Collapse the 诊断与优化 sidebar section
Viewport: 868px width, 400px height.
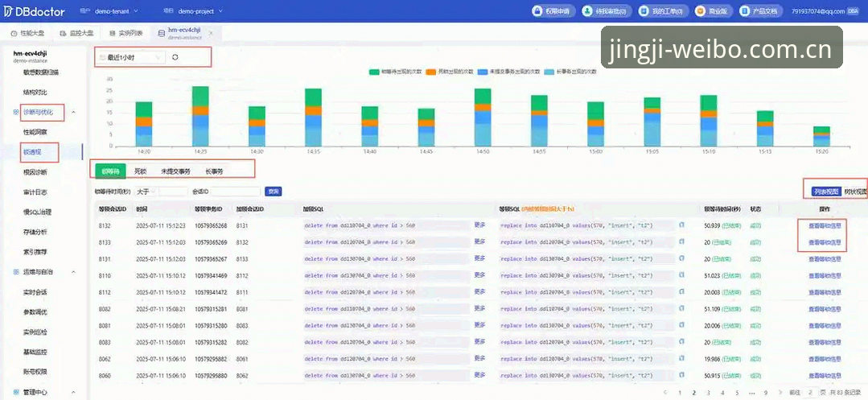74,113
